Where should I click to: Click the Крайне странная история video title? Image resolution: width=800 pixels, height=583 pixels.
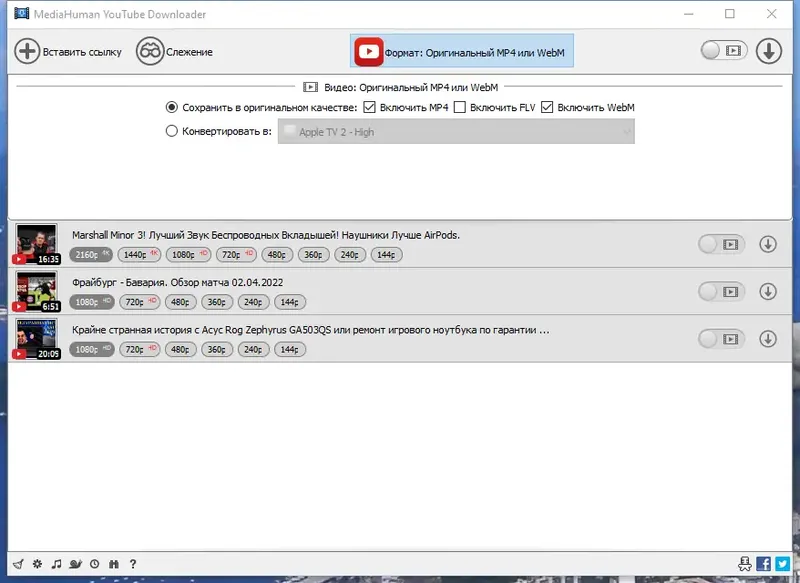coord(311,330)
